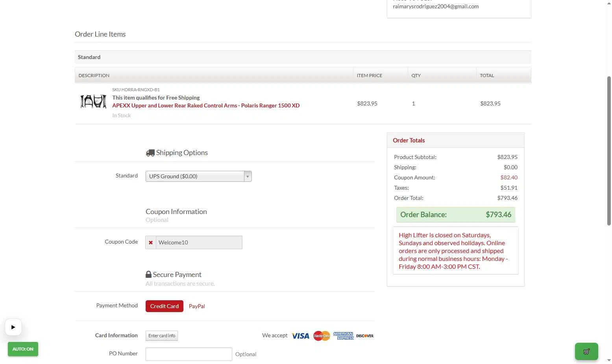The width and height of the screenshot is (612, 364).
Task: Click the MasterCard logo
Action: point(322,336)
